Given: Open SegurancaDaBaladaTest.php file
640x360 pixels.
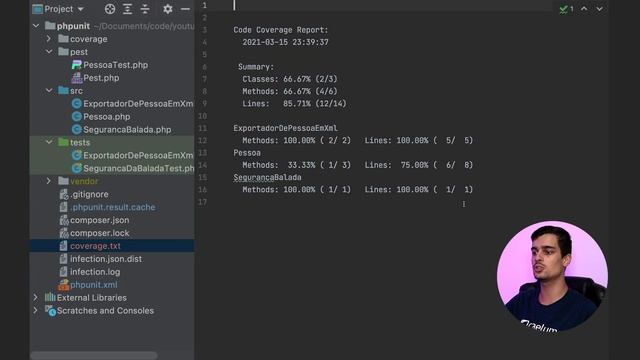Looking at the screenshot, I should point(138,169).
